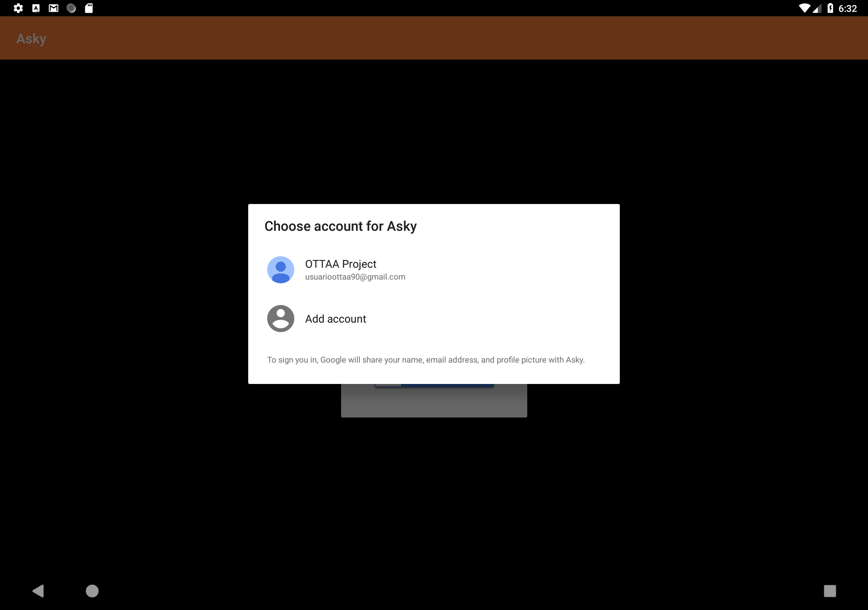Open the Gmail notification icon
Screen dimensions: 868x610
54,8
